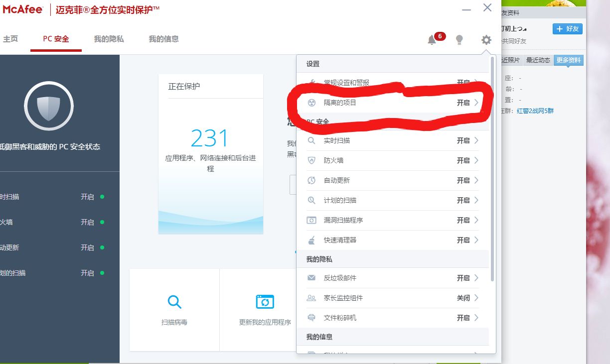
Task: Click the + 好友 add friend button
Action: pyautogui.click(x=568, y=29)
